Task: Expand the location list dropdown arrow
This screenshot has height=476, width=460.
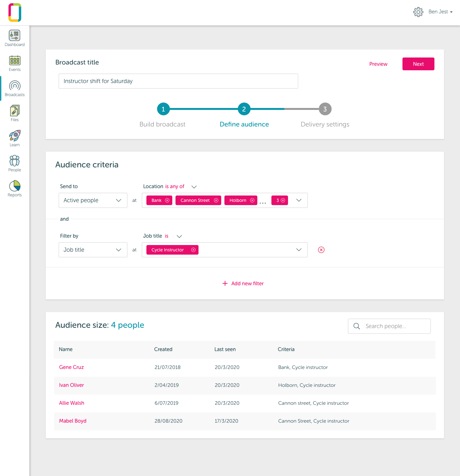Action: click(x=299, y=200)
